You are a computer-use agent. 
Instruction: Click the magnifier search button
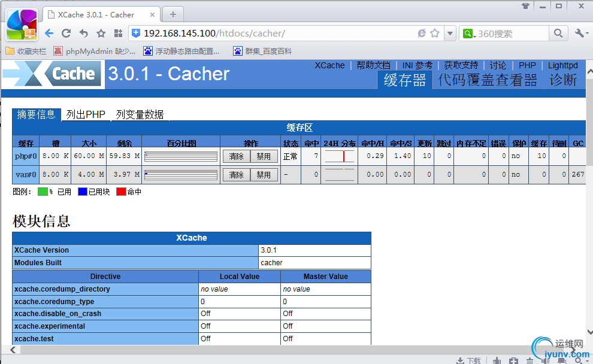(558, 34)
